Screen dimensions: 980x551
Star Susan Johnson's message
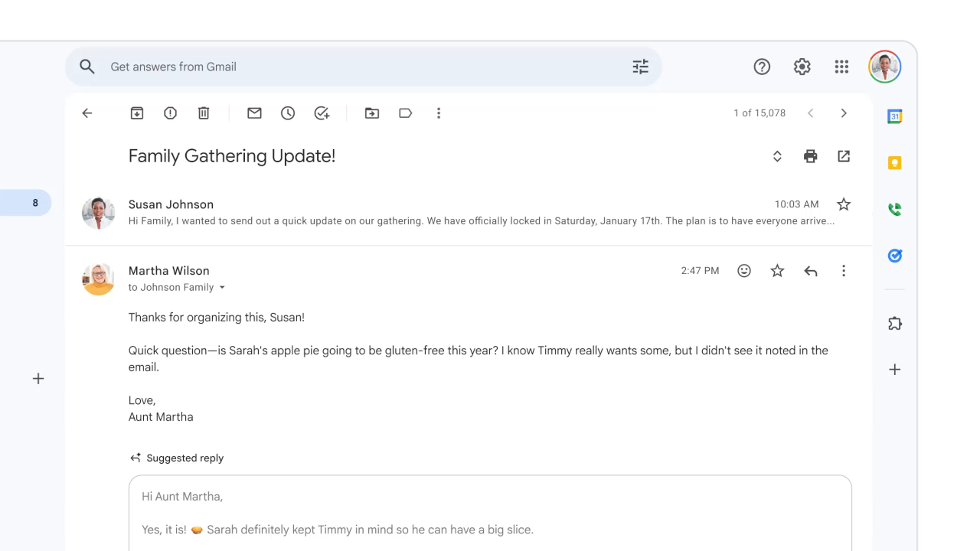(843, 204)
